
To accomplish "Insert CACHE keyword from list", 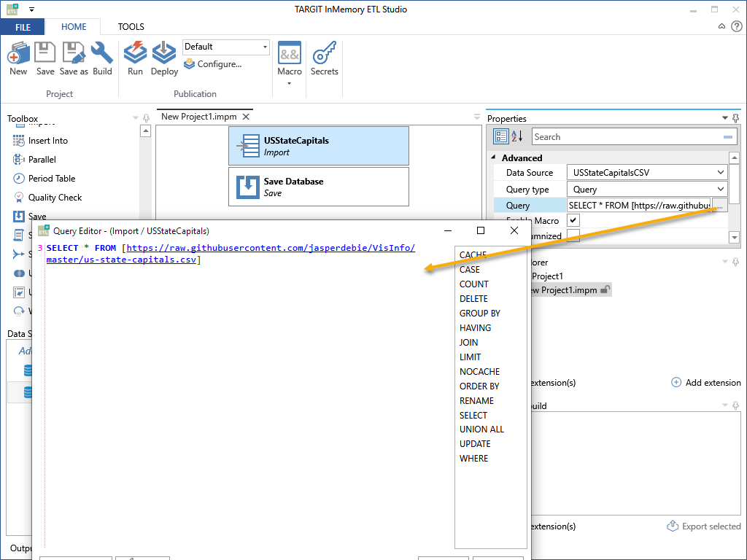I will pyautogui.click(x=473, y=254).
